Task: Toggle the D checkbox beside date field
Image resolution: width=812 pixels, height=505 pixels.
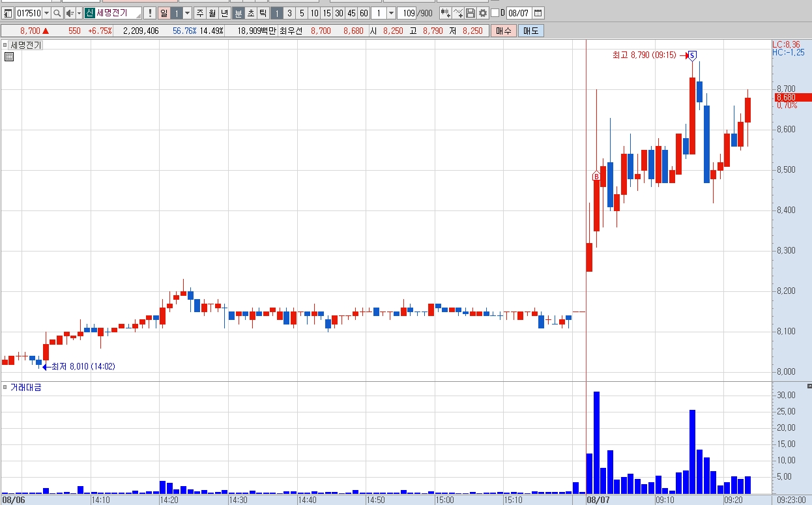Action: coord(495,13)
